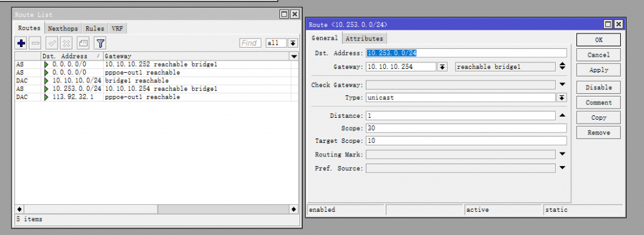Click the '5 items' status text
644x235 pixels.
tap(29, 219)
